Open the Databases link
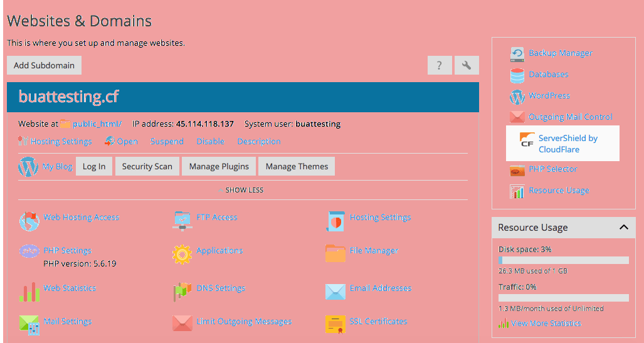 tap(548, 75)
